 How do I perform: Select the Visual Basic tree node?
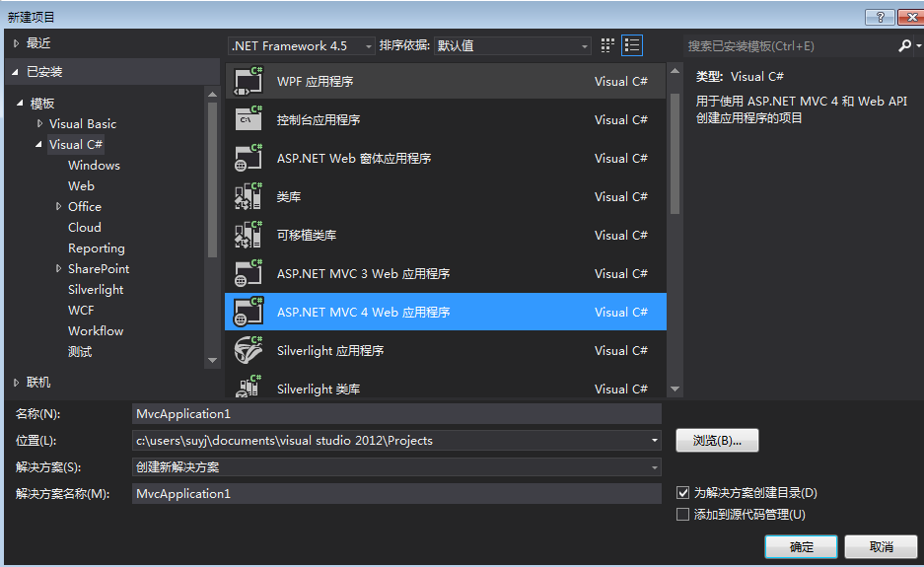point(83,124)
